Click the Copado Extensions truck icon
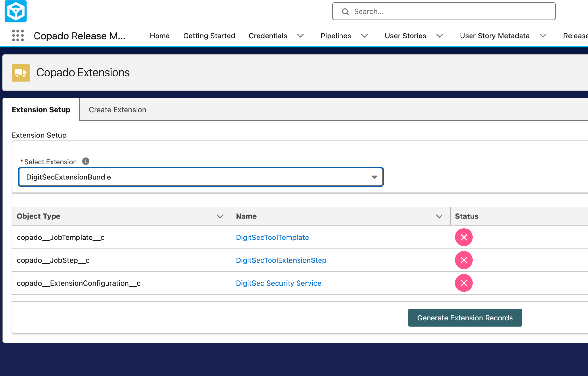 tap(21, 73)
